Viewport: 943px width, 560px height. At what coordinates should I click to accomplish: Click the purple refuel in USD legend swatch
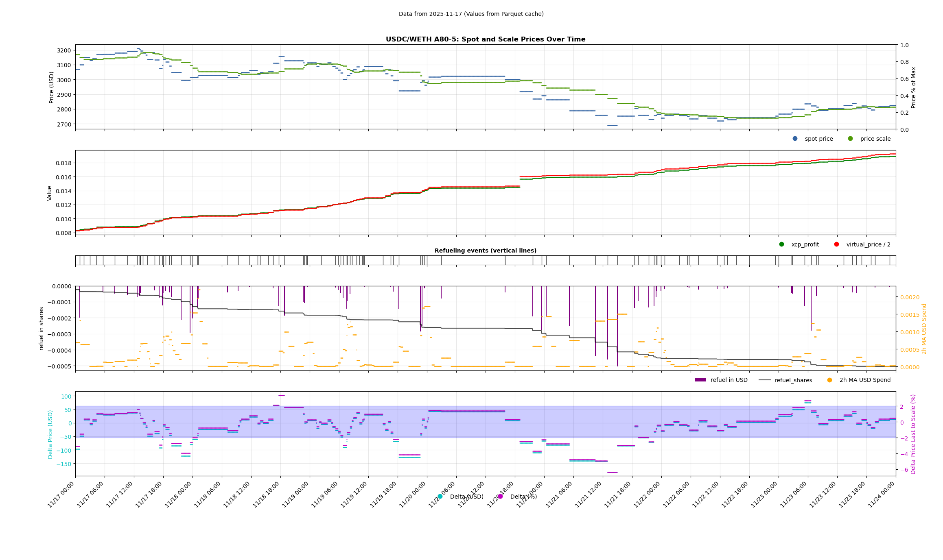pyautogui.click(x=700, y=380)
